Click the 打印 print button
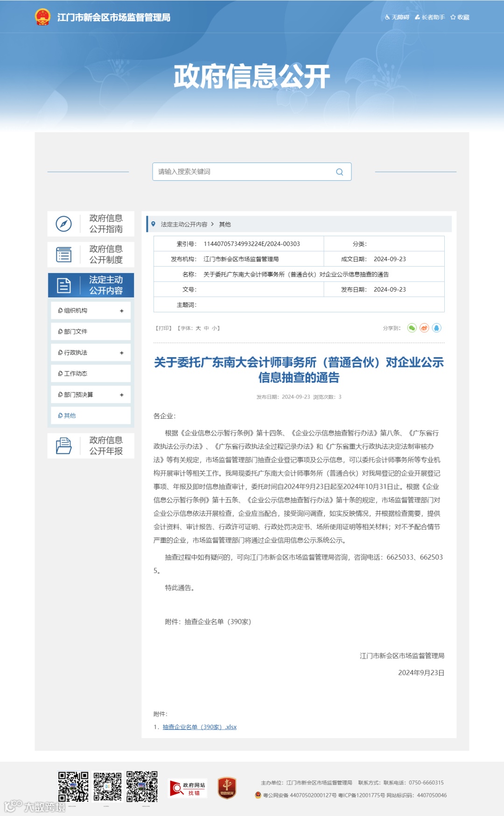Screen dimensions: 504x816 point(163,328)
